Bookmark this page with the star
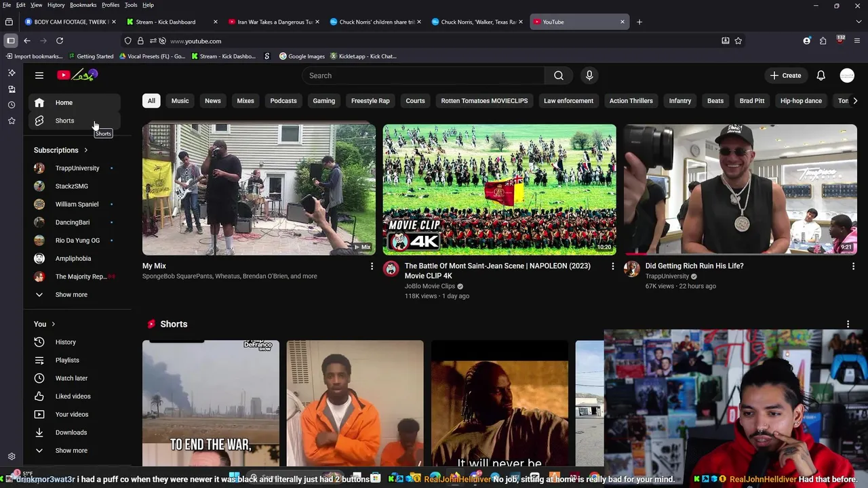The width and height of the screenshot is (868, 488). click(x=738, y=41)
